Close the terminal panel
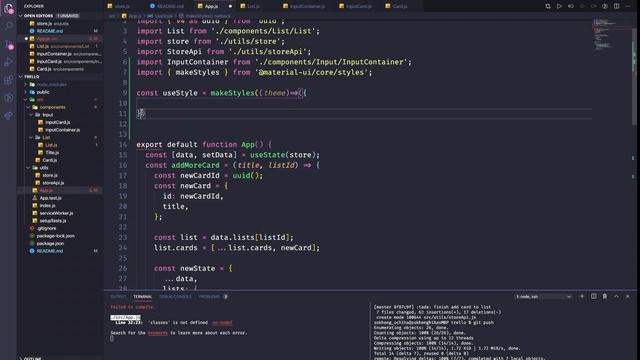 tap(628, 296)
